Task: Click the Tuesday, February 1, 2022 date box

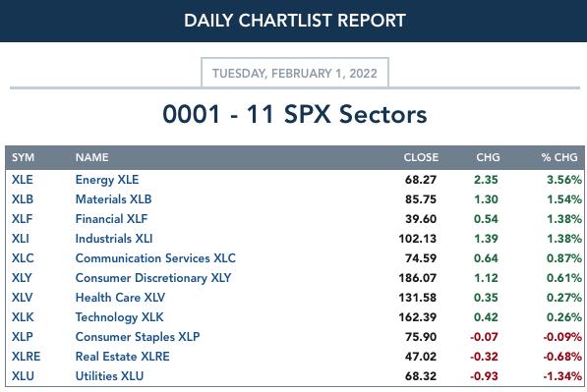Action: [x=295, y=73]
